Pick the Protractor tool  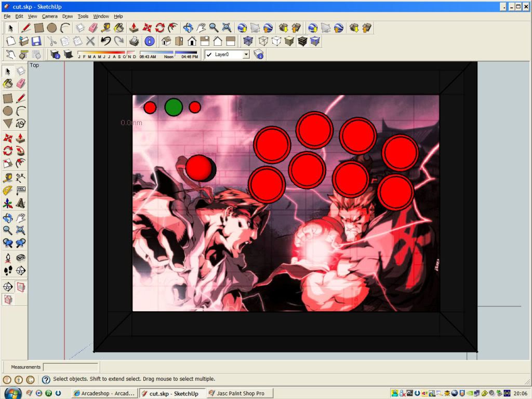click(8, 190)
